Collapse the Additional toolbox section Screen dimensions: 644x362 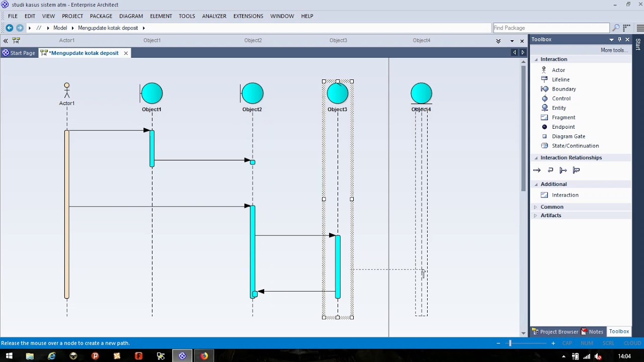tap(536, 185)
